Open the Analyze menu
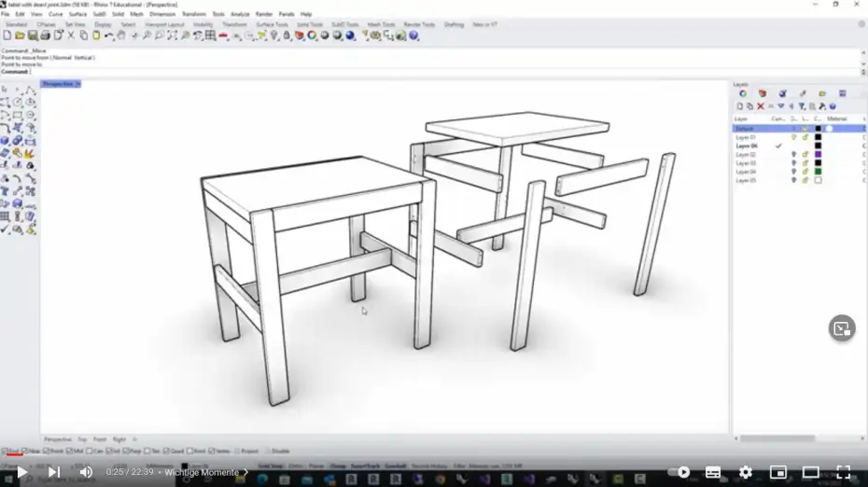The width and height of the screenshot is (868, 487). [x=240, y=14]
